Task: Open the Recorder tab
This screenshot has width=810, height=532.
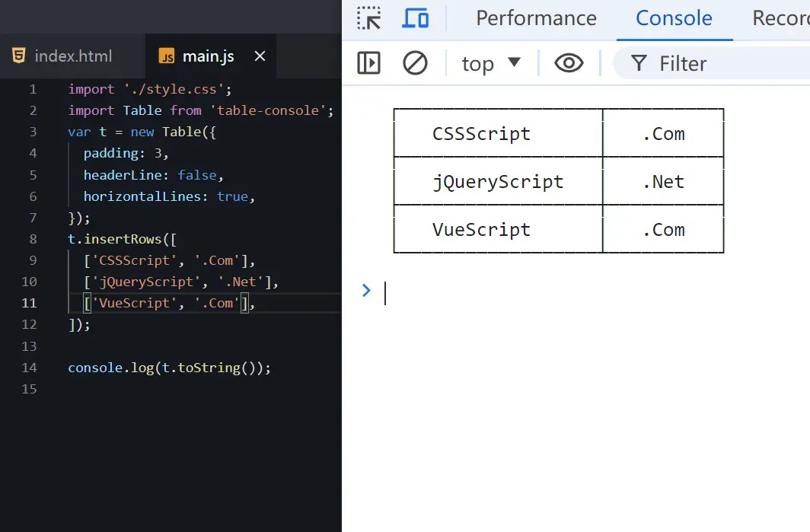Action: point(781,18)
